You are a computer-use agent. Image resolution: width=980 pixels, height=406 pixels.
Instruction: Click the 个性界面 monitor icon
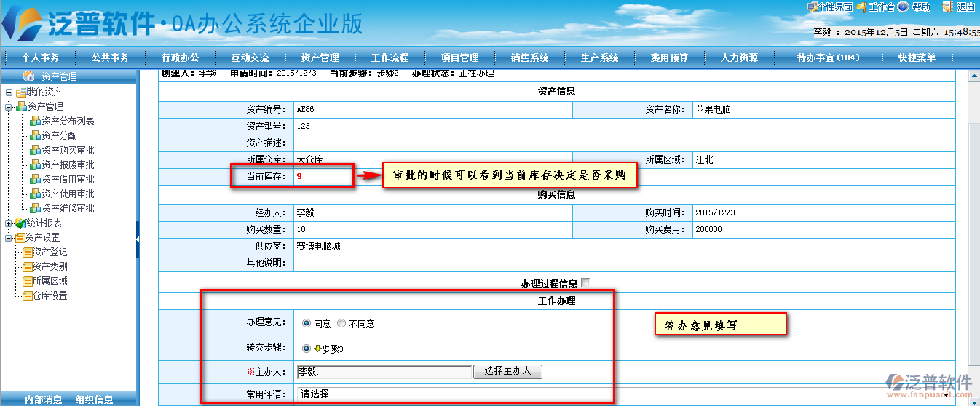tap(812, 7)
